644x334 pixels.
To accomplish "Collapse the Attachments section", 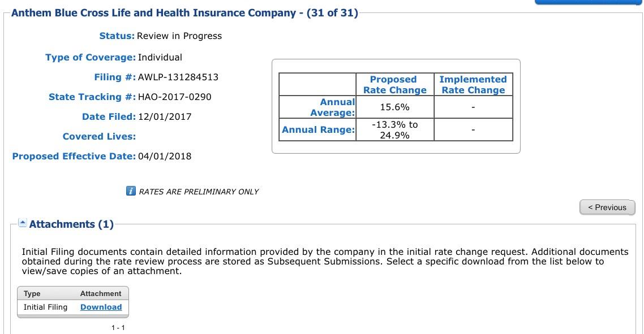I will [x=23, y=223].
